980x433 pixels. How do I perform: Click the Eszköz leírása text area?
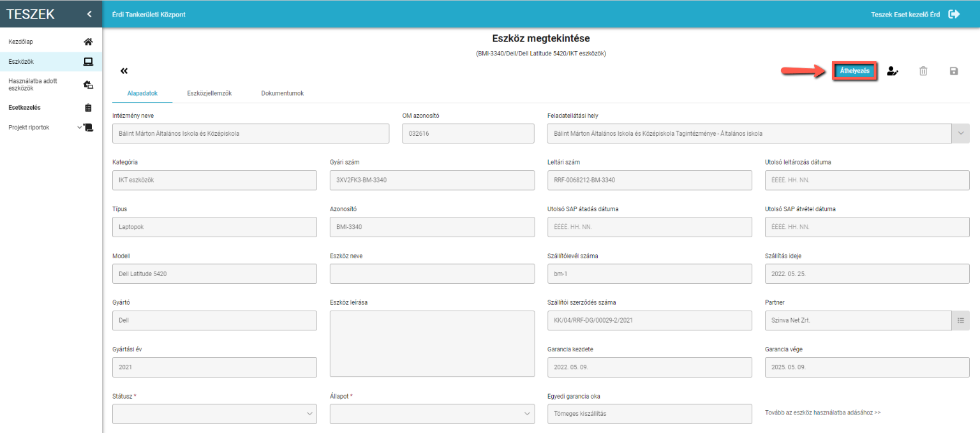(x=432, y=344)
